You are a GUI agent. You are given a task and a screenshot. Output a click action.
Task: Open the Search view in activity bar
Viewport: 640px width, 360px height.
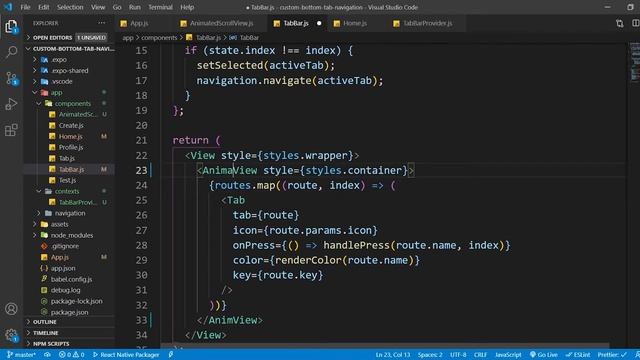[x=11, y=52]
